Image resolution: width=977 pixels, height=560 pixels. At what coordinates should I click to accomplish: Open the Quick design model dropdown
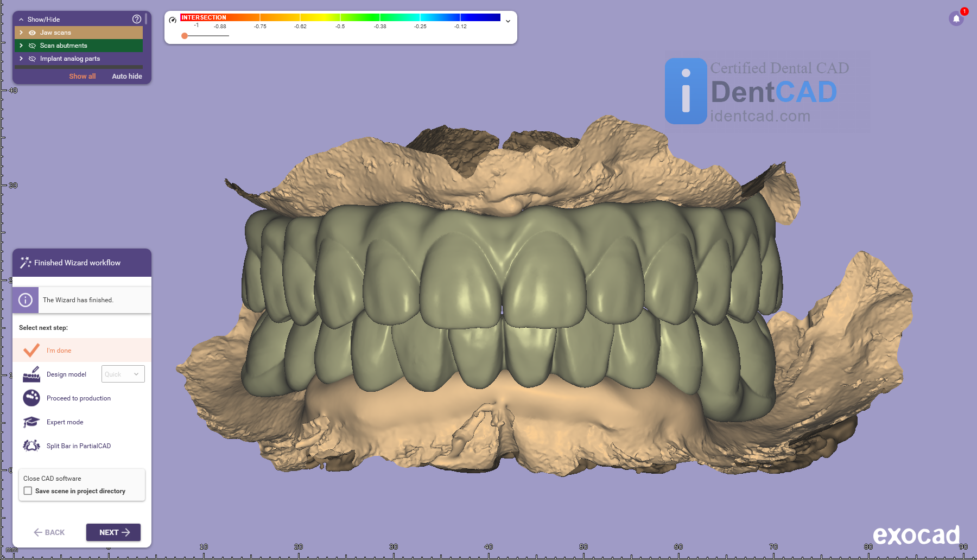[123, 374]
